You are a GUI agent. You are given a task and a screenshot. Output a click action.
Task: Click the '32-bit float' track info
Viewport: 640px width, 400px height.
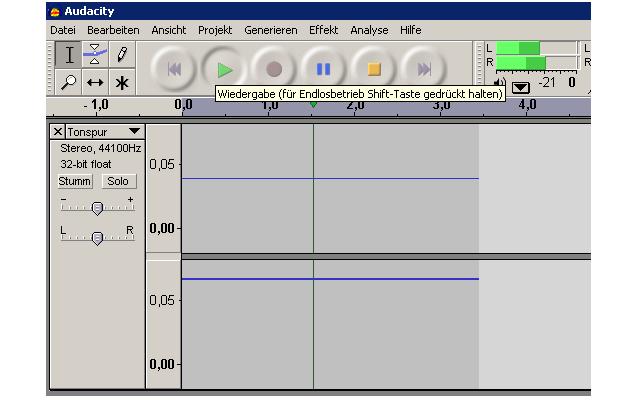(86, 164)
